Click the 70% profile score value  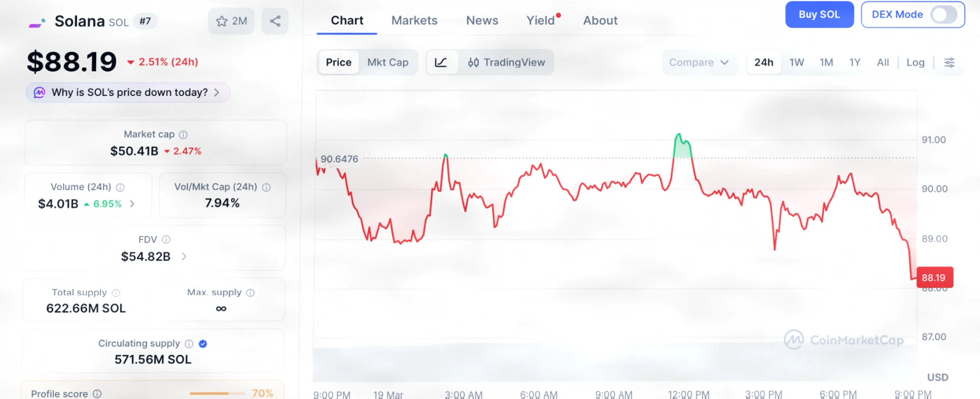pos(263,393)
